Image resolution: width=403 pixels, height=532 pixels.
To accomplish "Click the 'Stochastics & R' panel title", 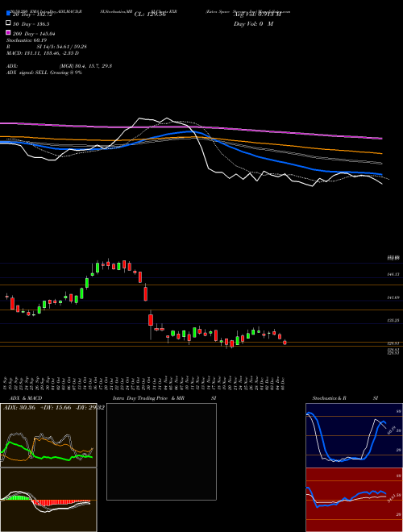I will pos(330,398).
